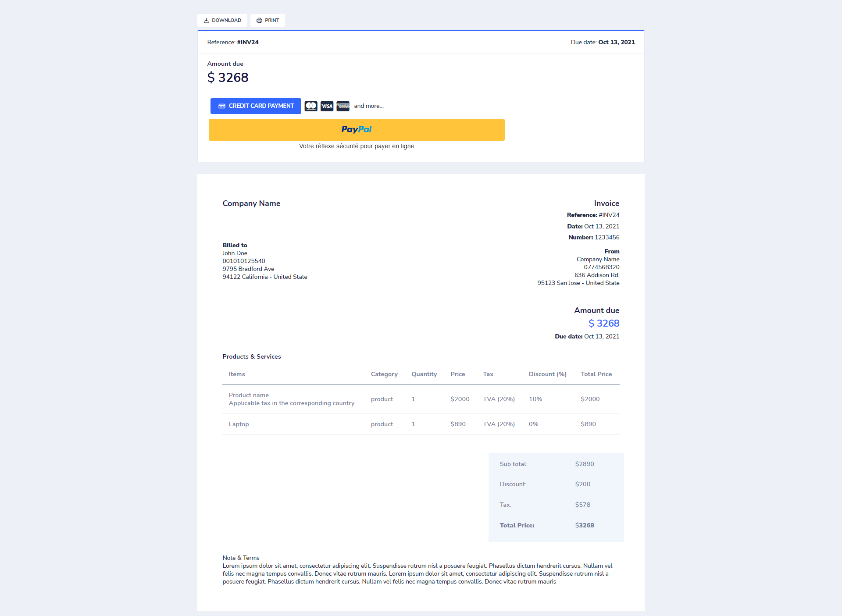The height and width of the screenshot is (616, 842).
Task: Select the American Express payment icon
Action: [343, 106]
